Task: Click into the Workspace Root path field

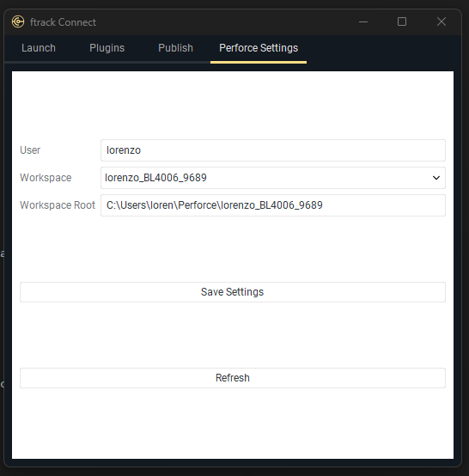Action: (x=273, y=205)
